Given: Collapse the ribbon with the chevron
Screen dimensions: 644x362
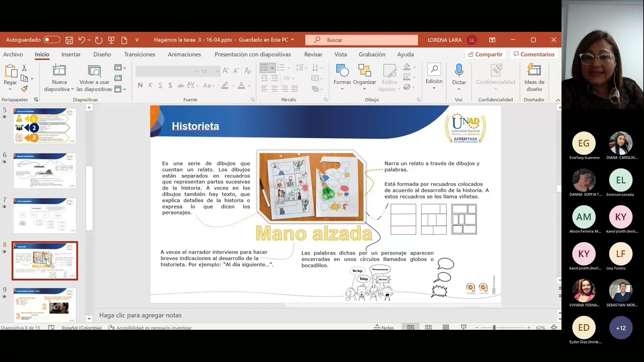Looking at the screenshot, I should coord(558,100).
